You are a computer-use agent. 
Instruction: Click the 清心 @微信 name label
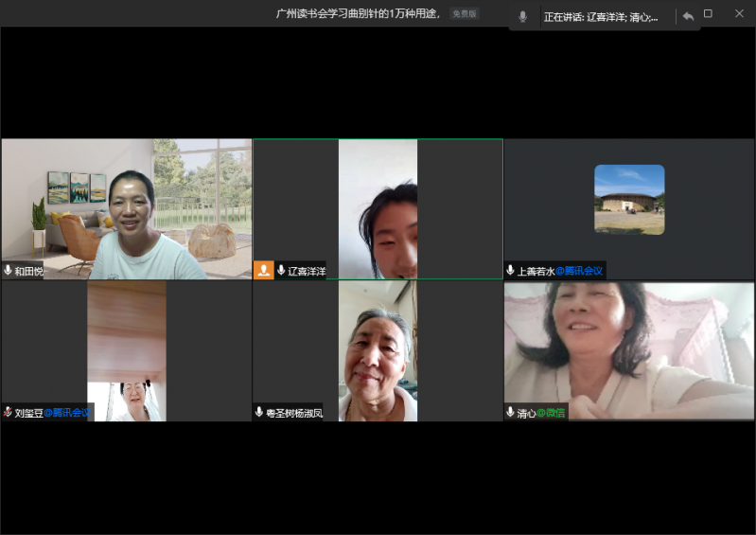pos(541,413)
